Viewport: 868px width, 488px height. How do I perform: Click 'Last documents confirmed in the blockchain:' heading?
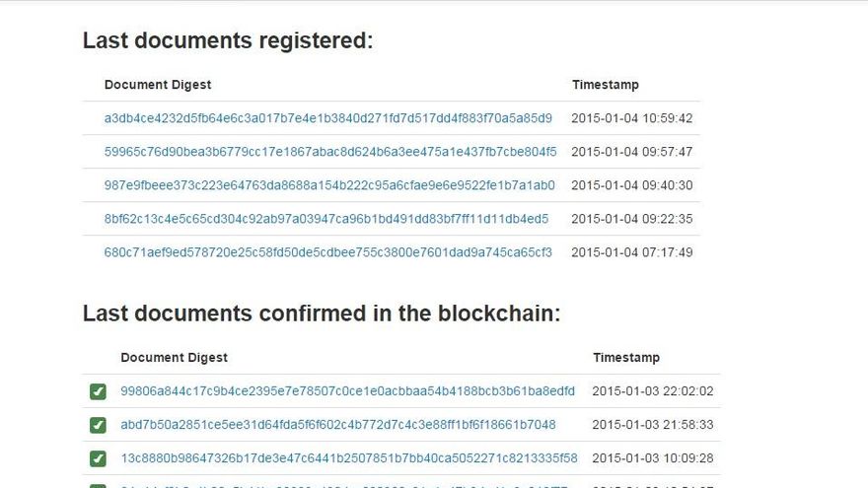click(322, 314)
